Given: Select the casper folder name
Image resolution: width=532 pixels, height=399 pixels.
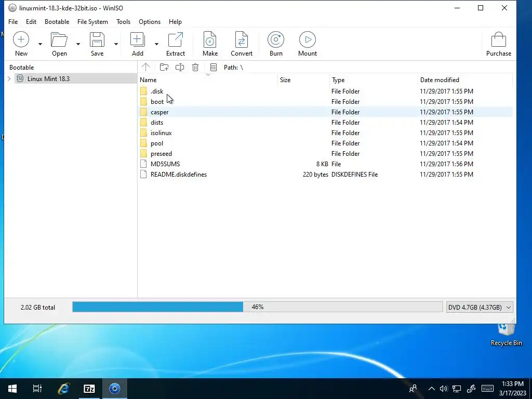Looking at the screenshot, I should pos(159,112).
